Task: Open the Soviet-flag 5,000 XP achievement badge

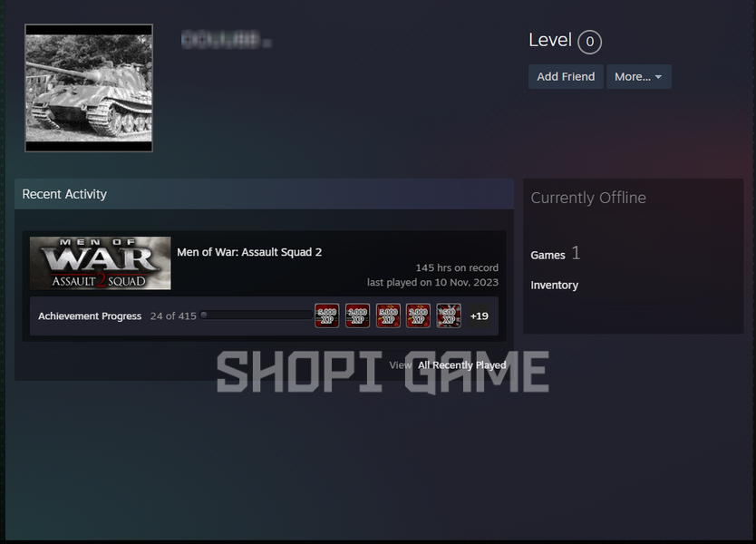Action: click(x=388, y=316)
